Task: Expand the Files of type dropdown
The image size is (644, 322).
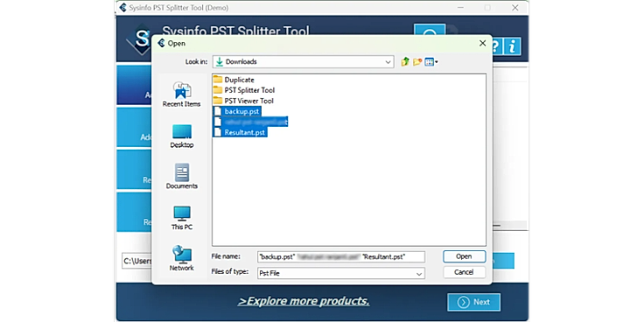Action: click(341, 273)
